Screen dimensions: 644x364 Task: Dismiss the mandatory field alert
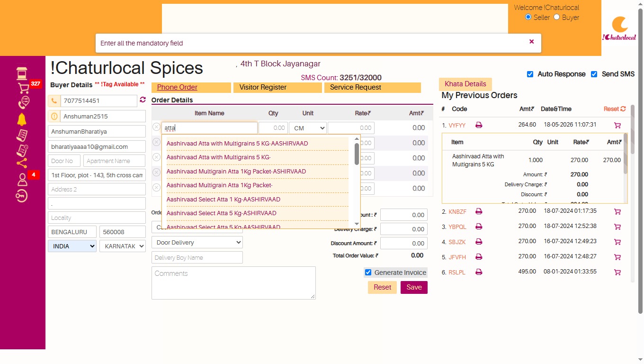click(x=532, y=42)
